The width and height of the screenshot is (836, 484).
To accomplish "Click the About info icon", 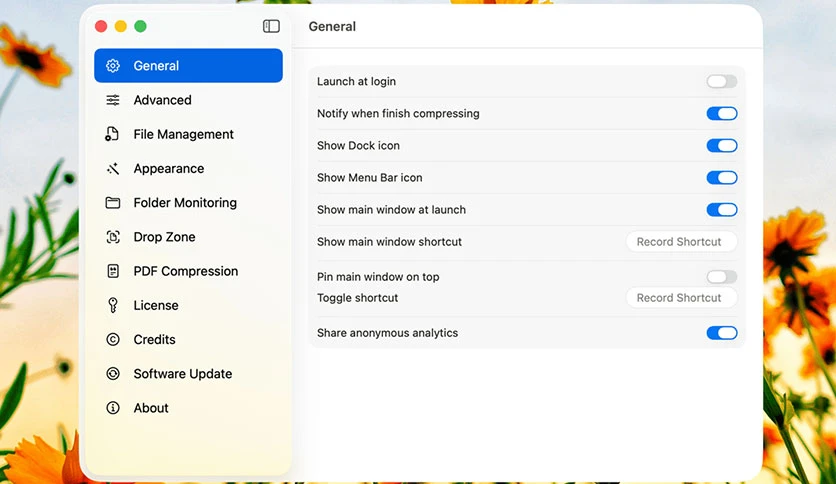I will coord(112,408).
